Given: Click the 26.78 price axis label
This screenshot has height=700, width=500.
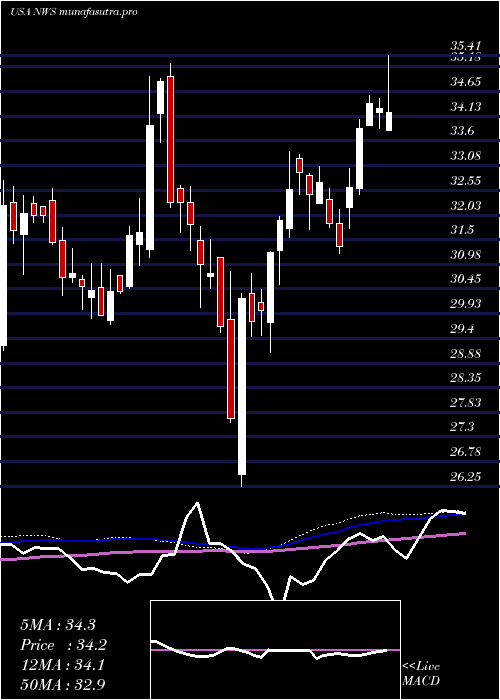Looking at the screenshot, I should coord(465,452).
